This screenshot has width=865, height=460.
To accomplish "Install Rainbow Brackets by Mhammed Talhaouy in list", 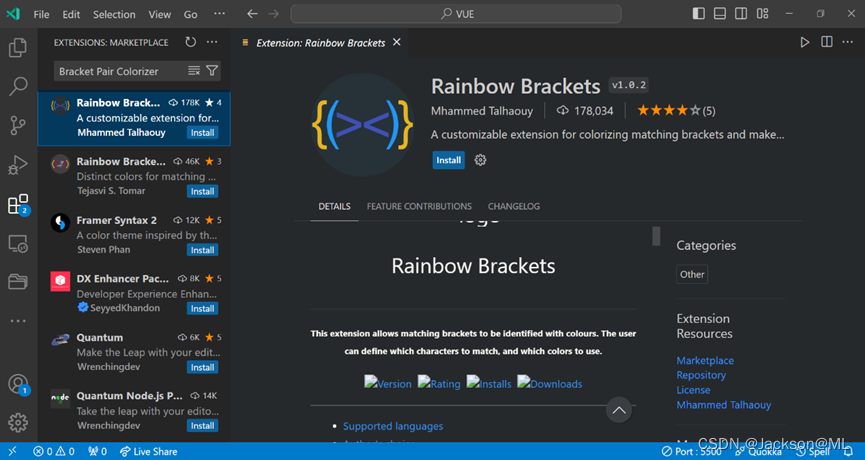I will (x=202, y=132).
